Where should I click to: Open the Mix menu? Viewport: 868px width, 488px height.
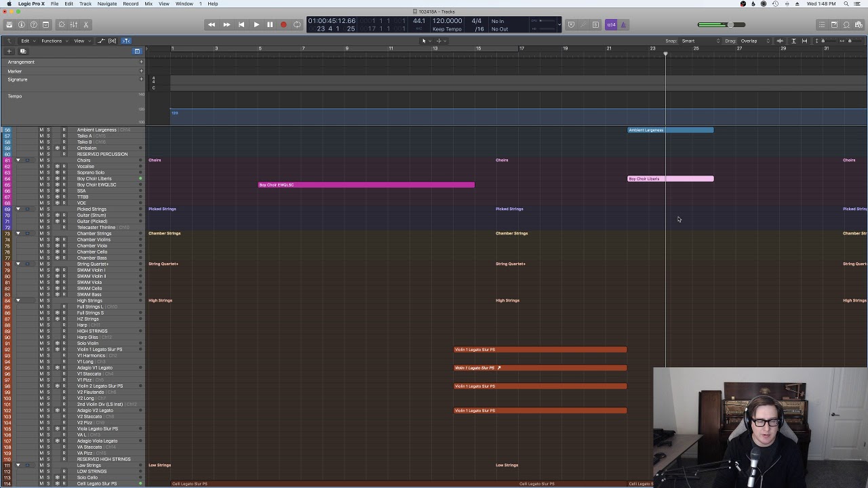(x=149, y=4)
